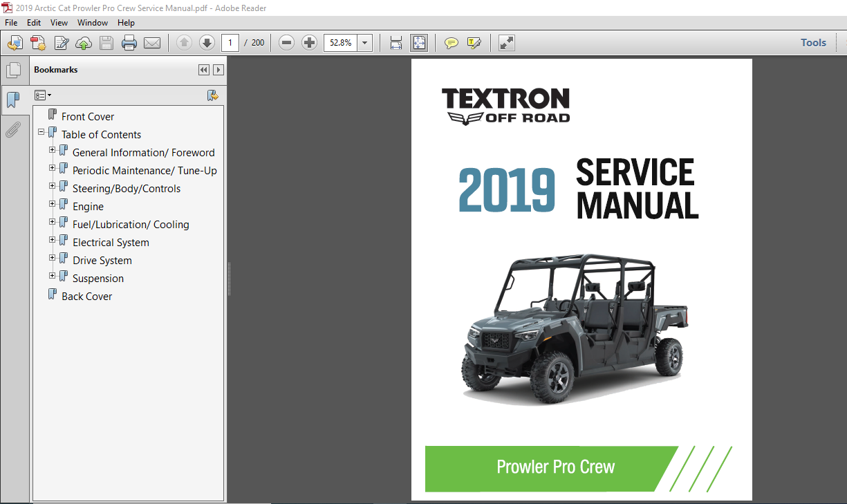
Task: Click the expand pane arrow button
Action: click(x=218, y=70)
